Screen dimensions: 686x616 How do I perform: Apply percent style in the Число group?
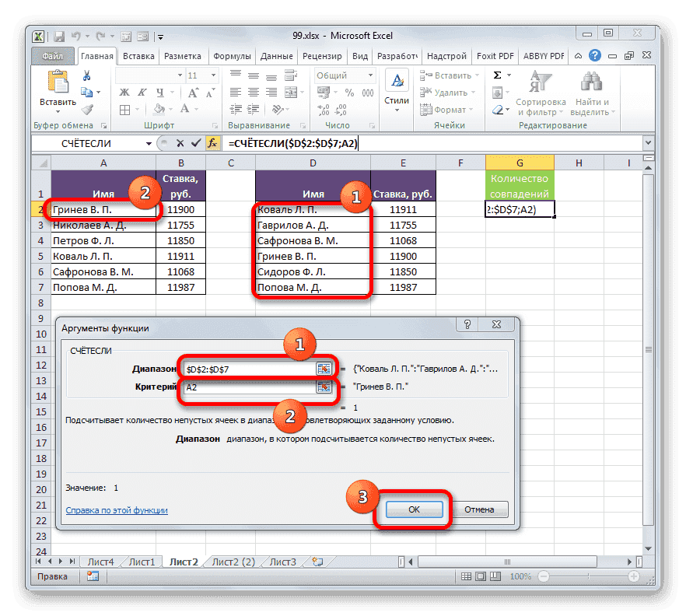coord(348,93)
